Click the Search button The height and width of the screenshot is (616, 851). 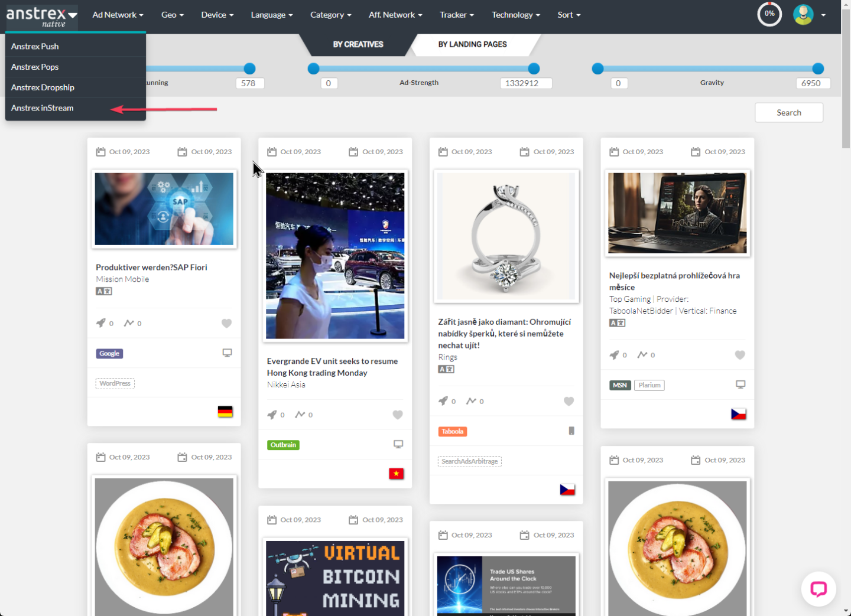point(788,113)
